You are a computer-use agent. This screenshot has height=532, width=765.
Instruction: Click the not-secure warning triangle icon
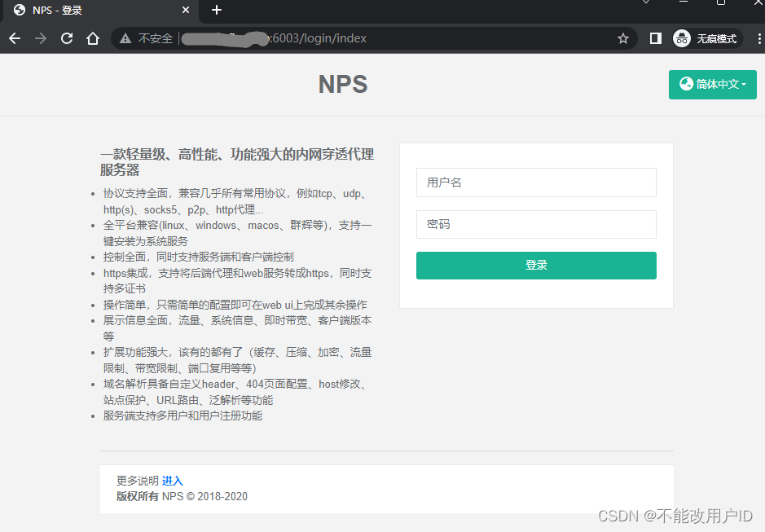125,38
